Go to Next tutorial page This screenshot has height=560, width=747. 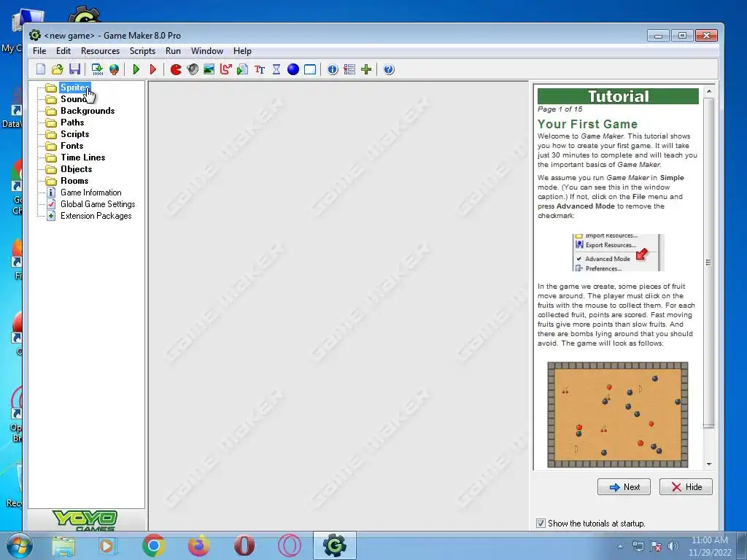pos(624,486)
